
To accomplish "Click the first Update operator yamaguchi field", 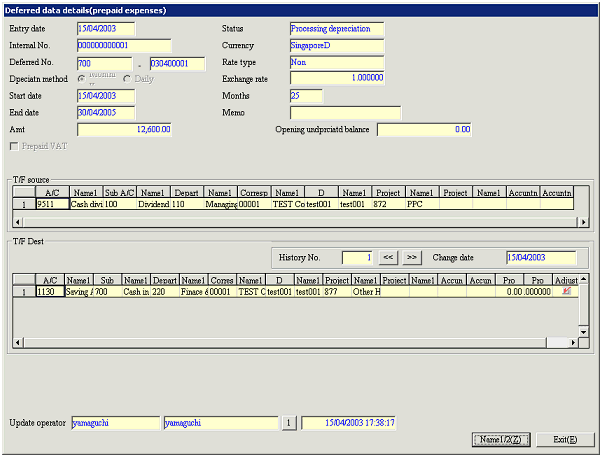I will (115, 423).
